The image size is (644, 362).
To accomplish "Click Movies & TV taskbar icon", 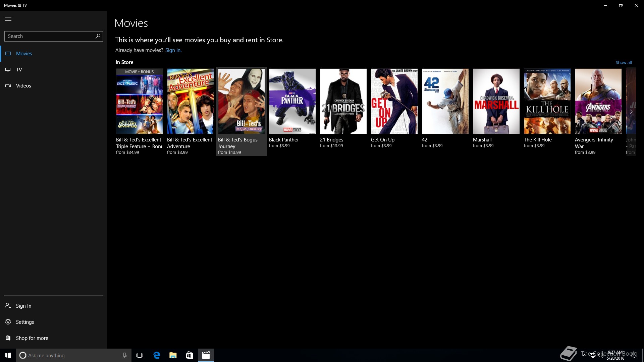I will point(206,355).
